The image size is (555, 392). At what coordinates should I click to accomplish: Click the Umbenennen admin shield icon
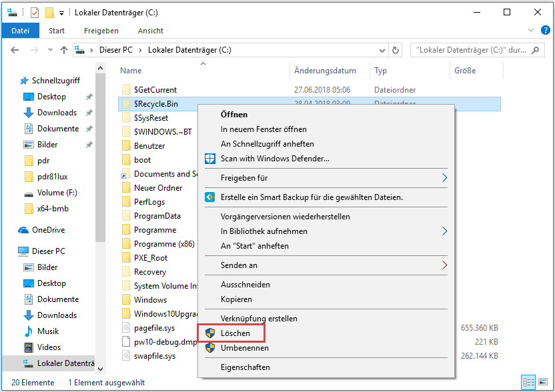pos(210,348)
